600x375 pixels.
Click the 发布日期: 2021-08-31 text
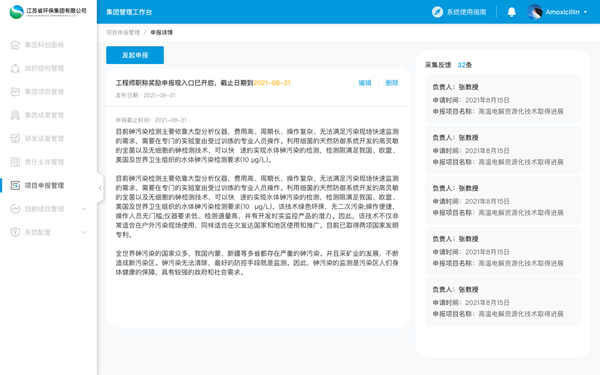click(x=145, y=95)
